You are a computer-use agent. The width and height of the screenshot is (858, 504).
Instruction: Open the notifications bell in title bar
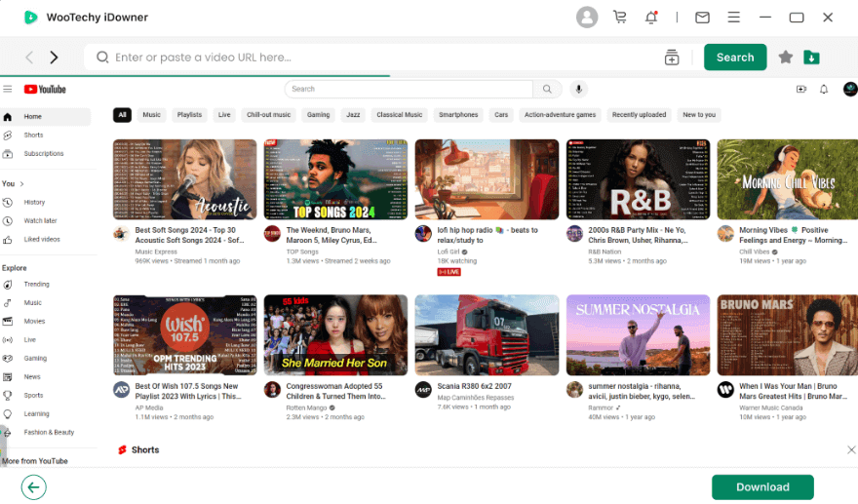651,18
